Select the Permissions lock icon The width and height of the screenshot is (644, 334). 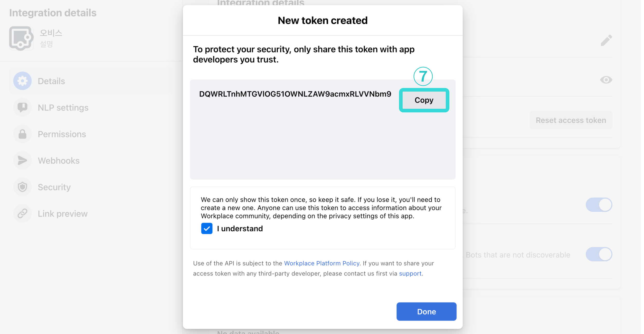(x=22, y=134)
